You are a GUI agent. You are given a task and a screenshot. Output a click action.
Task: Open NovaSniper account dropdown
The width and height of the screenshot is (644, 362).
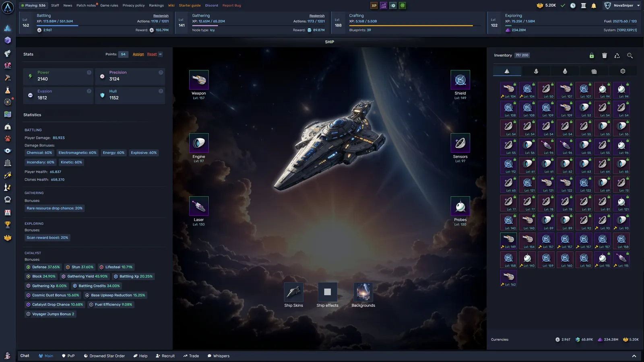622,6
